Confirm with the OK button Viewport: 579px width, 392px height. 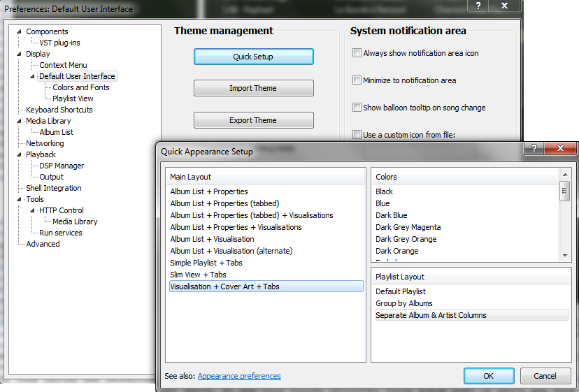[489, 376]
